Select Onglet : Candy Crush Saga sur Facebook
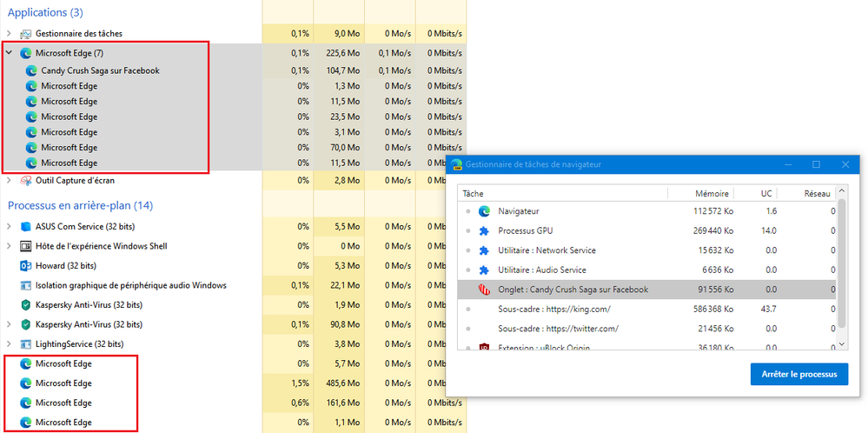This screenshot has height=433, width=868. [x=647, y=290]
